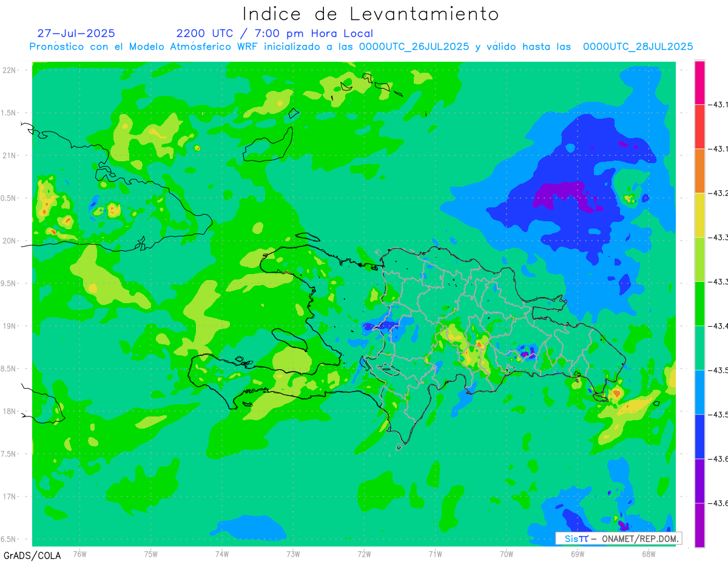Screen dimensions: 728x562
Task: Click the '2200 UTC / 7:00 pm Hora Local' text
Action: point(275,33)
